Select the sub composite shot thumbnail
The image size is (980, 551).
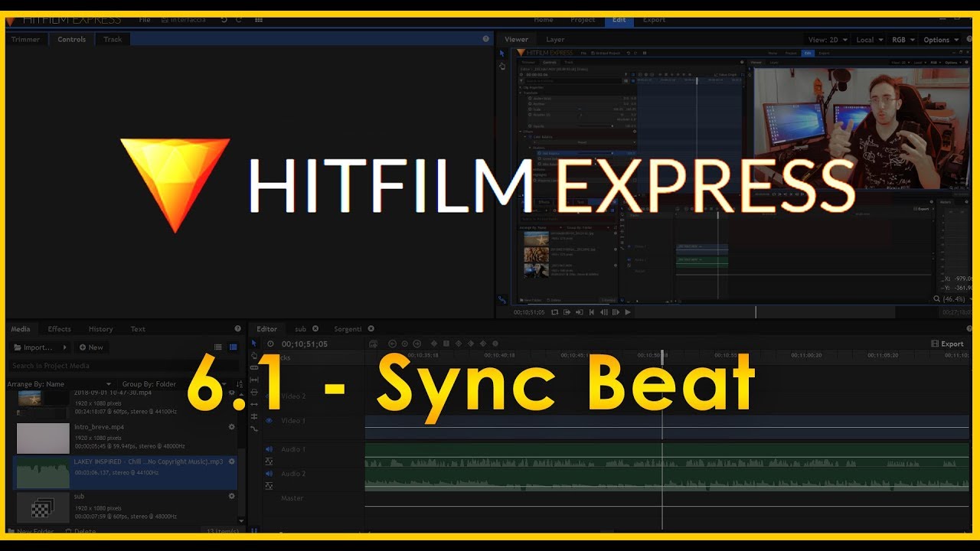click(43, 507)
